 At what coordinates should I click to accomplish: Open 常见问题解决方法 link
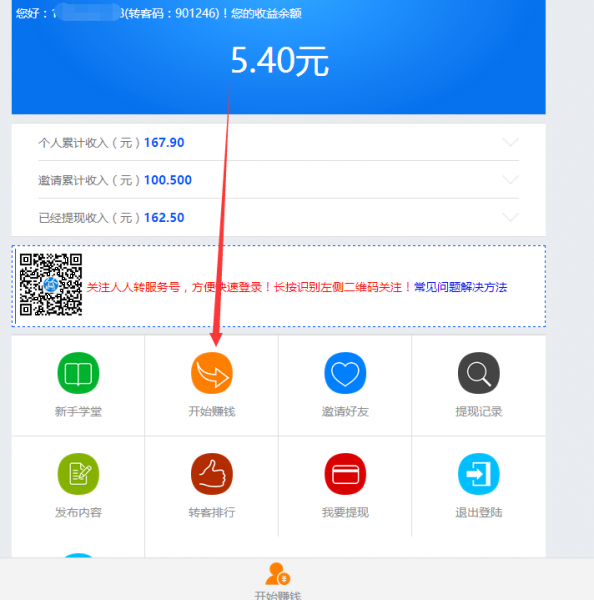click(x=460, y=287)
